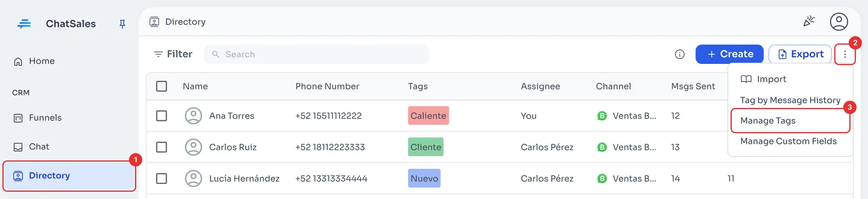Click Lucía Hernández avatar icon
Viewport: 868px width, 199px height.
193,178
